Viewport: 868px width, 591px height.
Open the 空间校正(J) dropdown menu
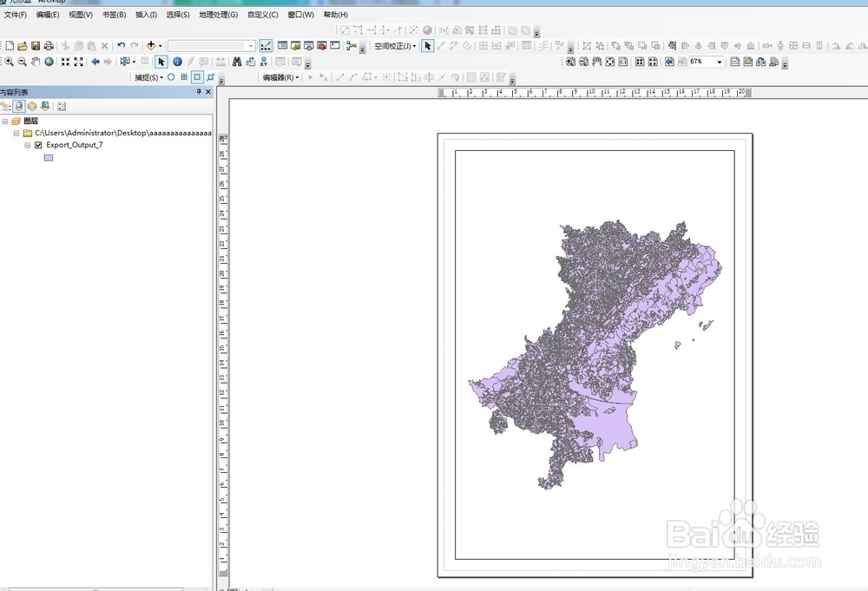(395, 46)
